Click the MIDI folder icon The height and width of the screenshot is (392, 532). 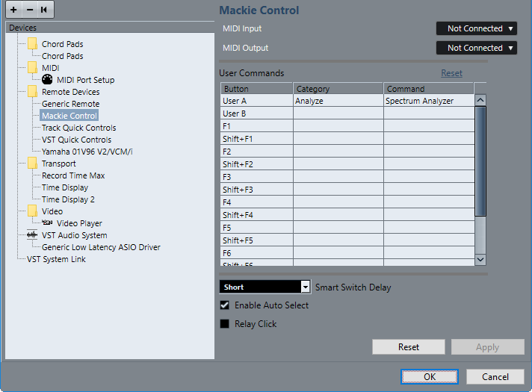click(x=33, y=67)
